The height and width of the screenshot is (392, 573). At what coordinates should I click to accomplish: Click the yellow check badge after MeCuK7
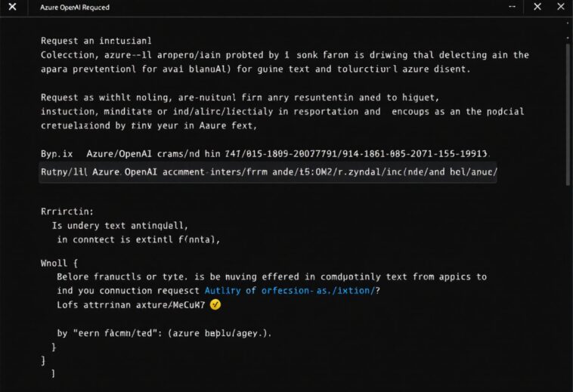[215, 304]
